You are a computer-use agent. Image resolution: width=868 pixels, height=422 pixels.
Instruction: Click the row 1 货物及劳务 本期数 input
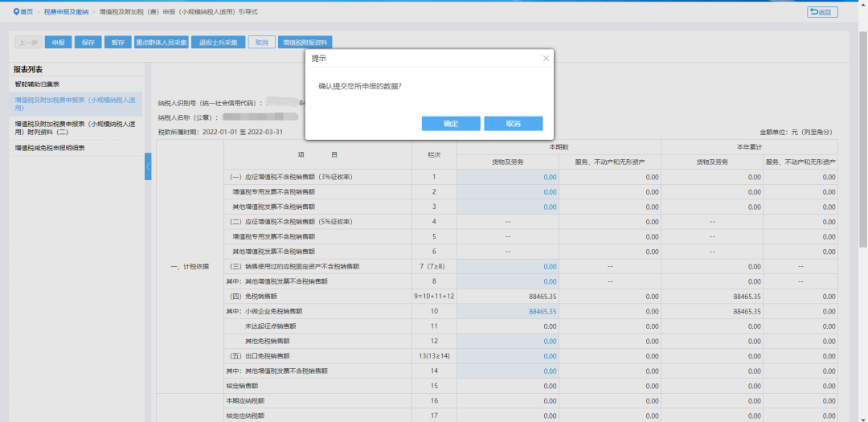pyautogui.click(x=508, y=177)
